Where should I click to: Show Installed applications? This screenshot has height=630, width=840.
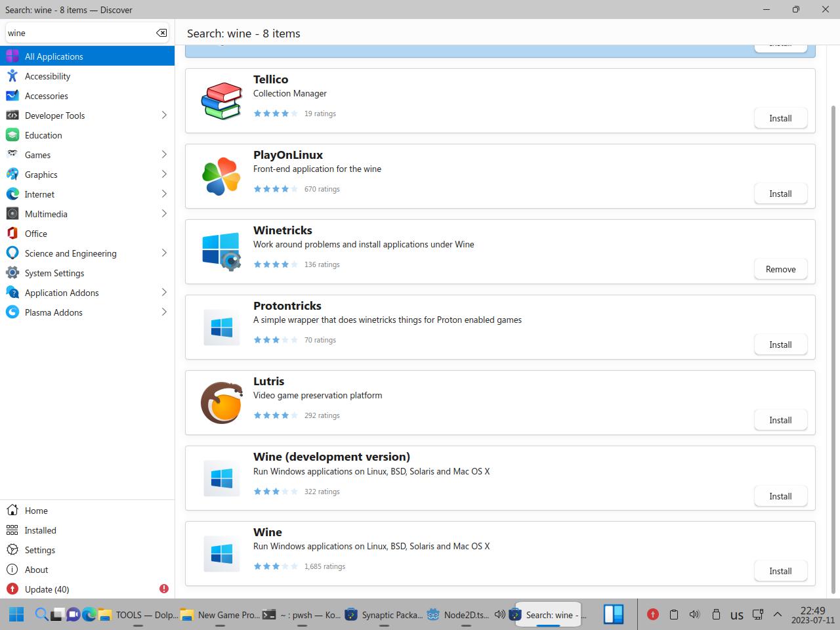tap(87, 530)
